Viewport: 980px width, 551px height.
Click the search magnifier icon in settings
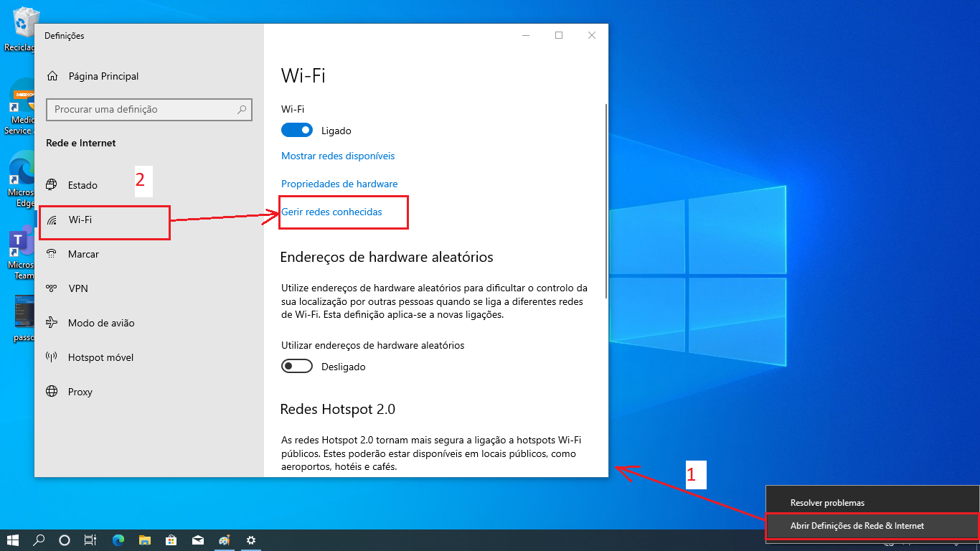(x=242, y=109)
